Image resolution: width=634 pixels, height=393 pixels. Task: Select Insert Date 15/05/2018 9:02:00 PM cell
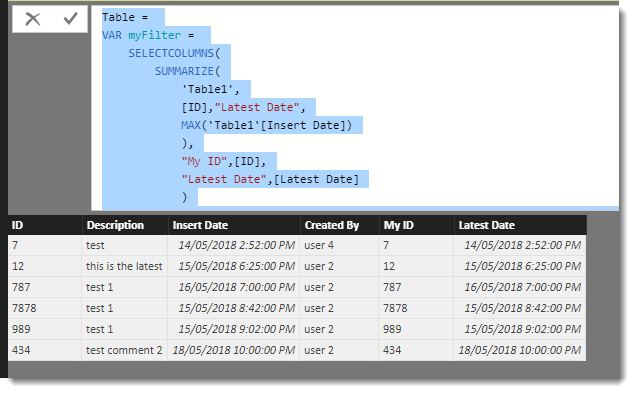pos(234,330)
